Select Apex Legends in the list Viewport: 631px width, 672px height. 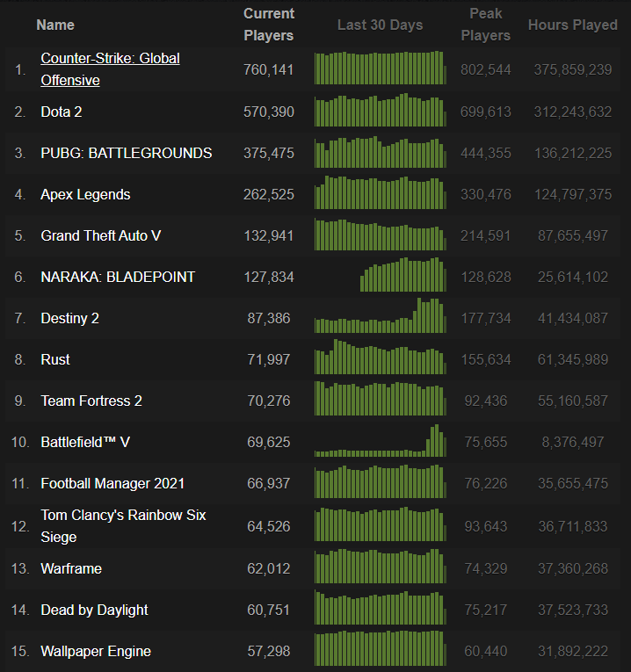point(85,194)
